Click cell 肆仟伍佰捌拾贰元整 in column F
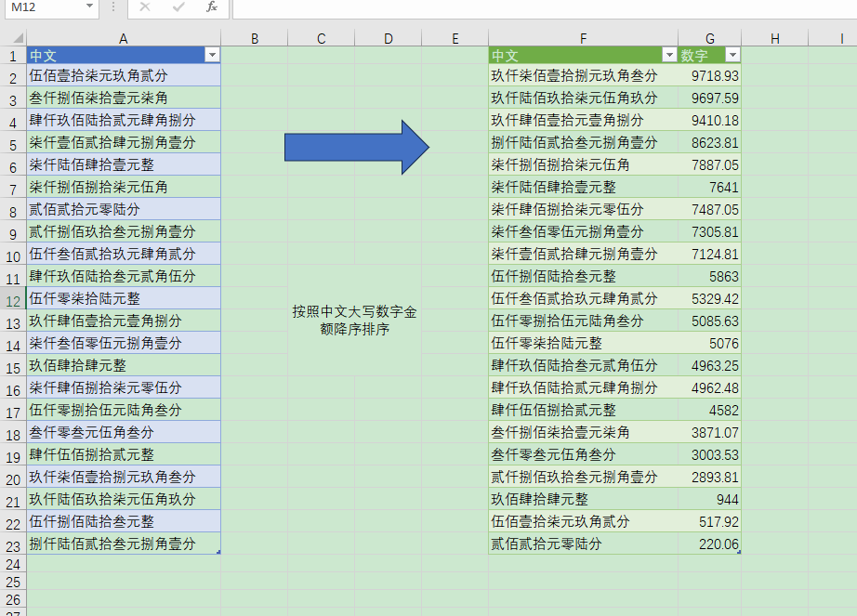 click(x=583, y=410)
